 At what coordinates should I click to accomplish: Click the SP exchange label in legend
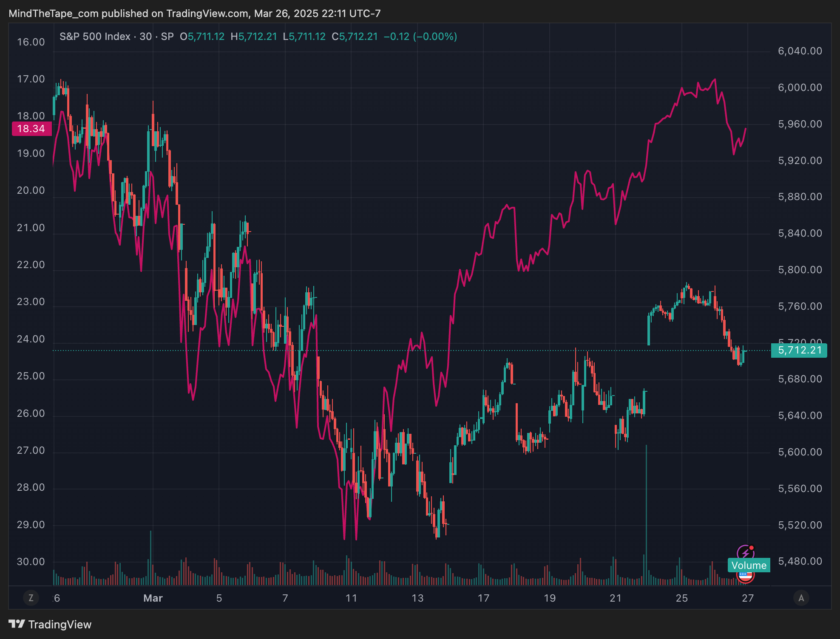(167, 37)
